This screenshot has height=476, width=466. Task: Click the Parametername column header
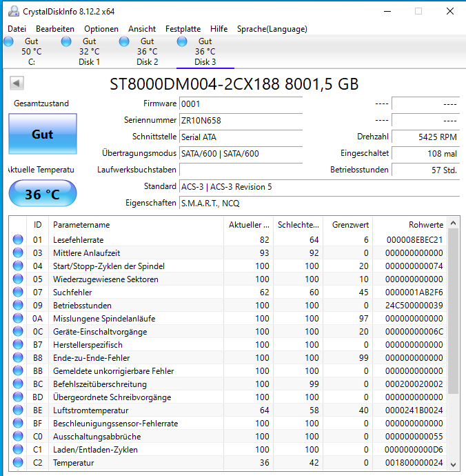pyautogui.click(x=136, y=225)
